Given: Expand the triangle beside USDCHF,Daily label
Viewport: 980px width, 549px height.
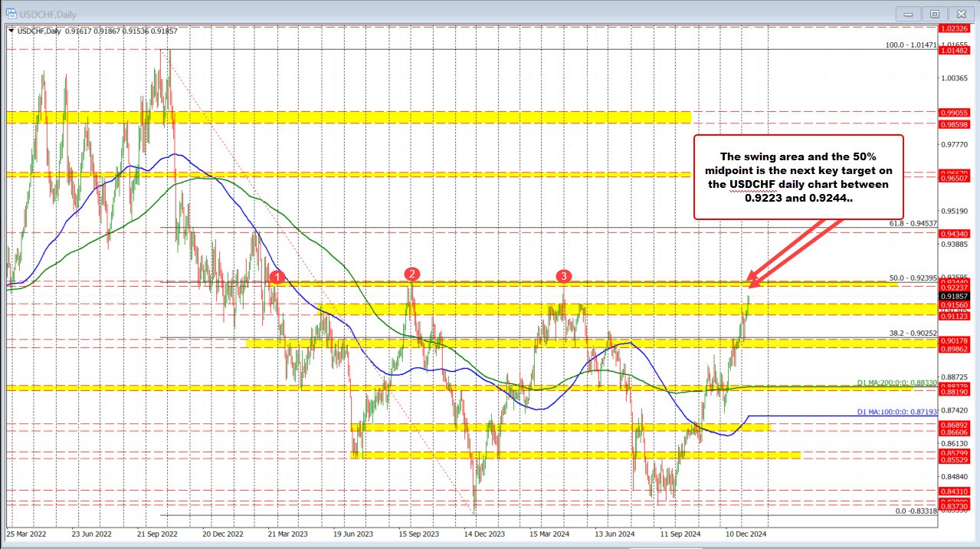Looking at the screenshot, I should coord(11,30).
